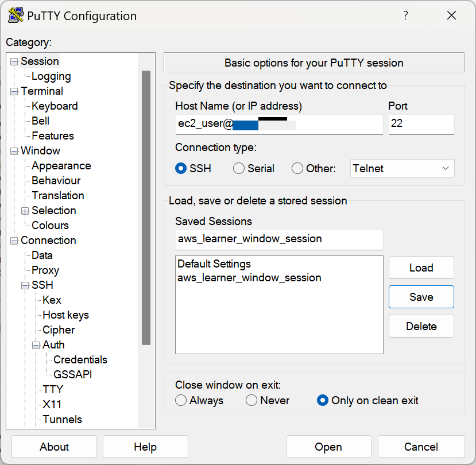Click the PuTTY application icon in title bar

click(x=16, y=15)
